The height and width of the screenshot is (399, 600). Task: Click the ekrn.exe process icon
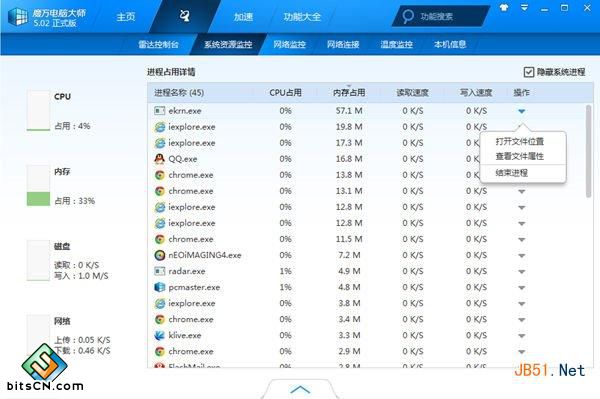160,111
